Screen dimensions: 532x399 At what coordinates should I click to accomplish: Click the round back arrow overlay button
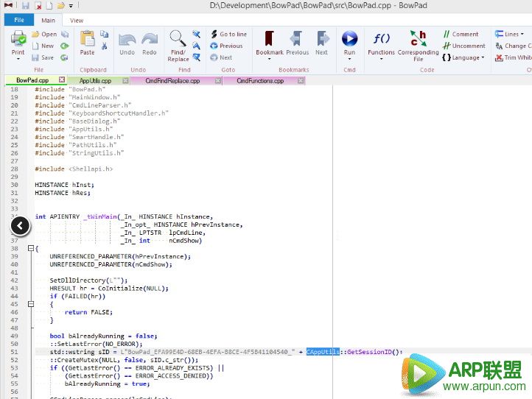(21, 226)
